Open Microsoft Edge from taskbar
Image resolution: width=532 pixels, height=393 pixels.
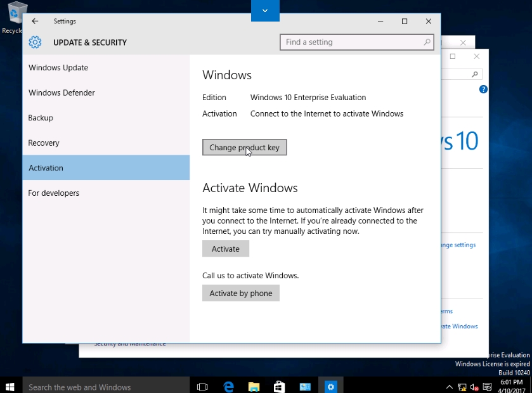(x=229, y=386)
